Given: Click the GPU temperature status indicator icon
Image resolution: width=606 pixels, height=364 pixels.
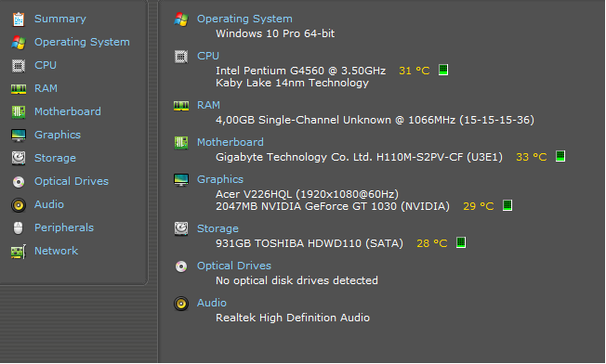Looking at the screenshot, I should tap(507, 205).
